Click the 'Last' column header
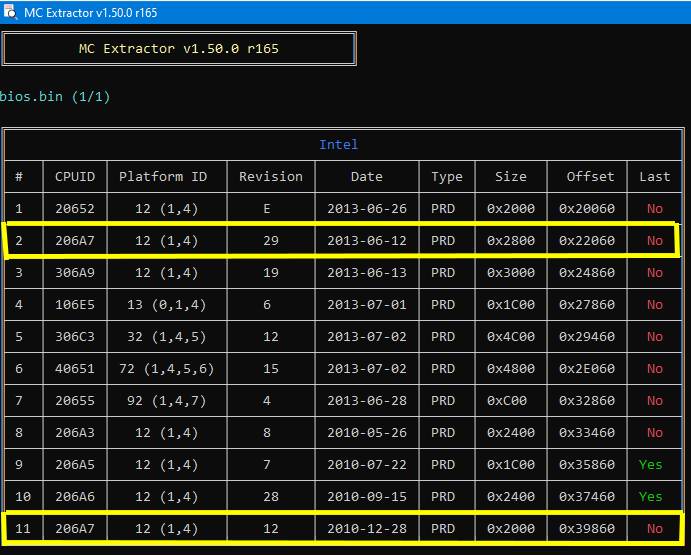 (654, 177)
